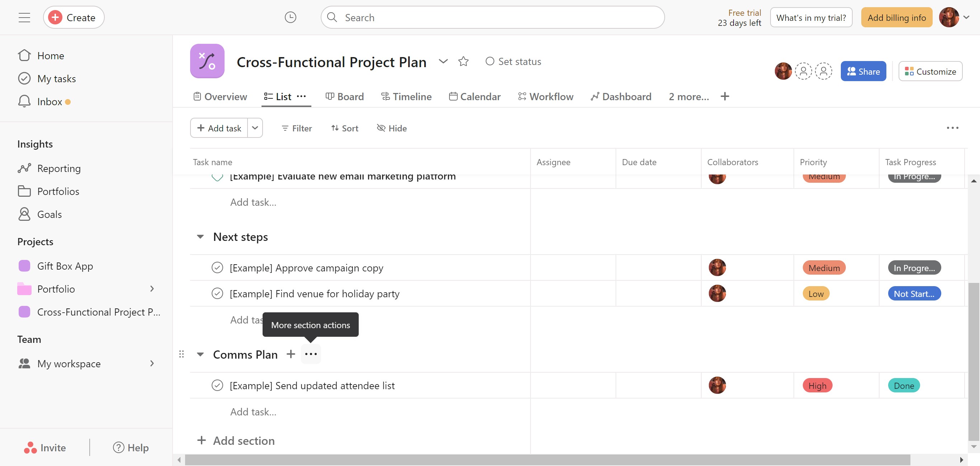Grab the Comms Plan drag handle

[x=182, y=354]
